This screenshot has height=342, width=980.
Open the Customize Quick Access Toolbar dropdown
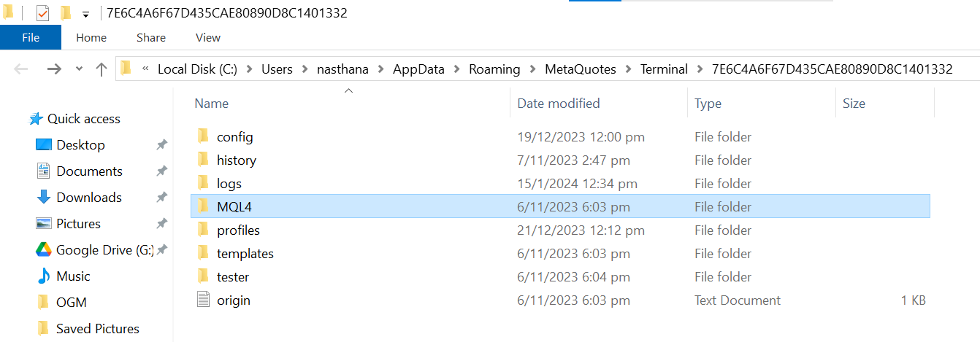(x=85, y=14)
